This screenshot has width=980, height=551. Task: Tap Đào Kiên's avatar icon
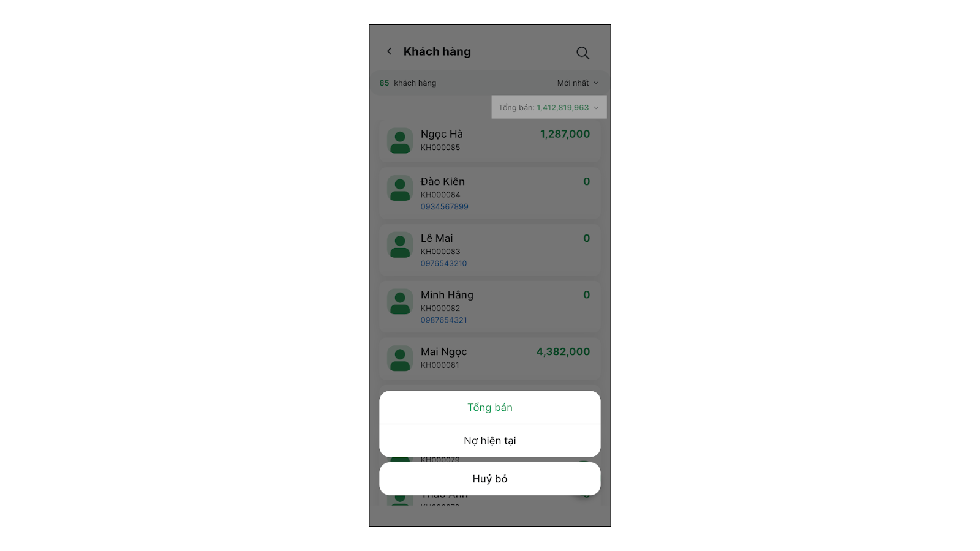point(400,189)
